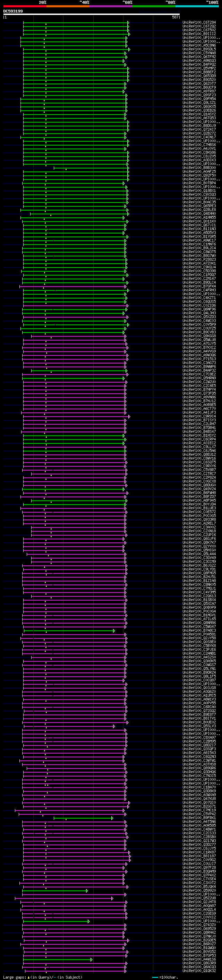Click the white query length bar

pyautogui.click(x=91, y=15)
